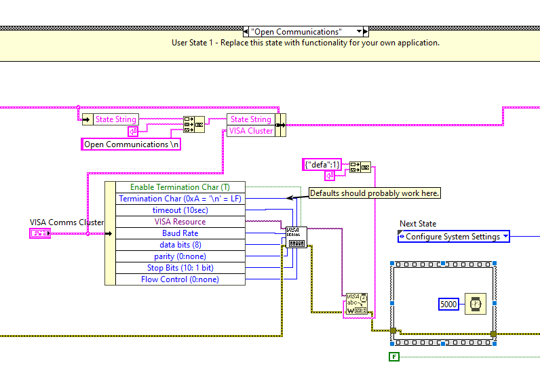The image size is (540, 392).
Task: Click the User State 1 description text
Action: [x=305, y=43]
